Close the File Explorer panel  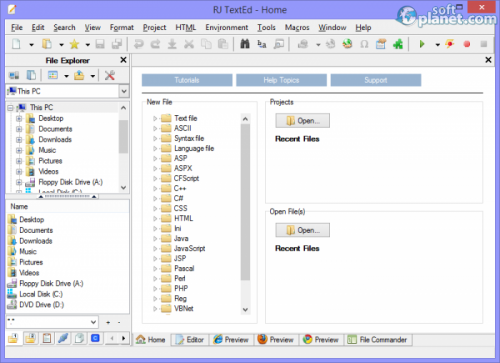coord(123,60)
